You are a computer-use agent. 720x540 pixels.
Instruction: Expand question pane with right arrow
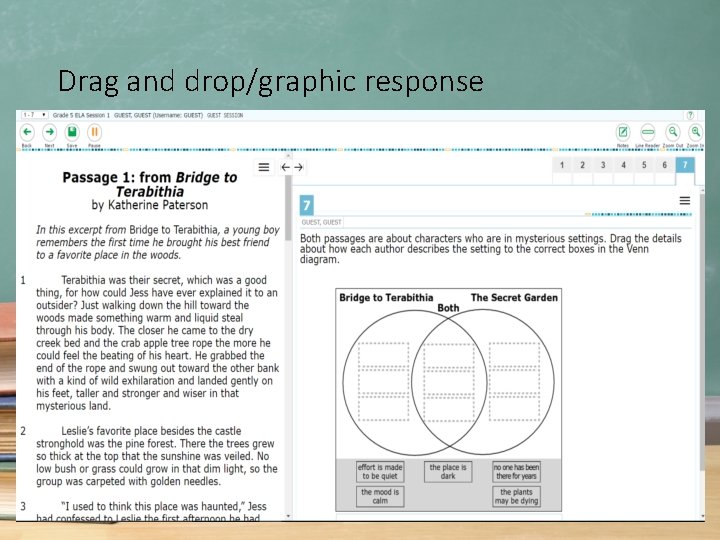(x=298, y=167)
